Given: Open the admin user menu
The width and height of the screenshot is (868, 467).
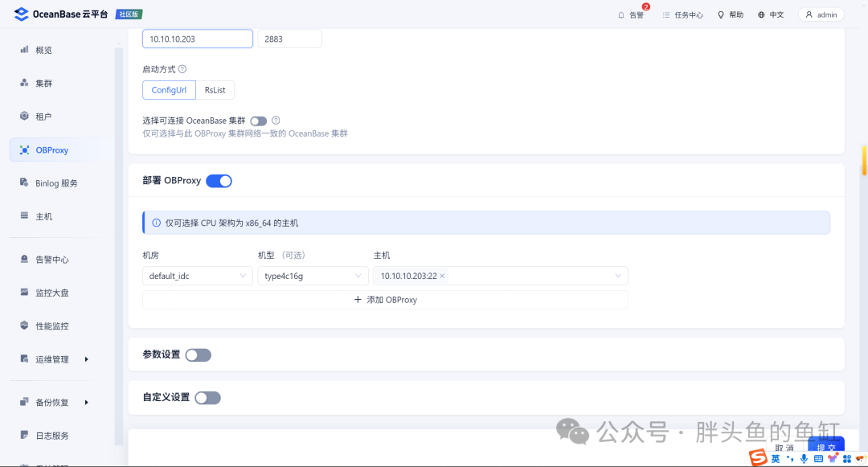Looking at the screenshot, I should [x=821, y=15].
